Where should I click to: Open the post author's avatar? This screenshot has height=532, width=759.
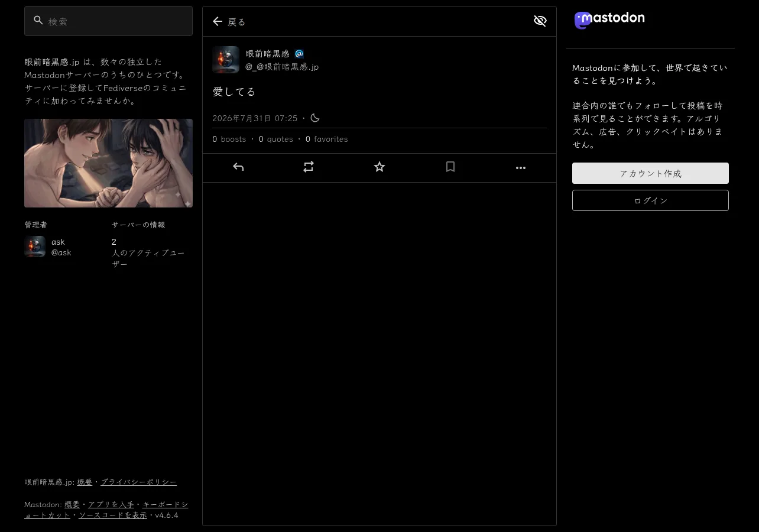(226, 60)
